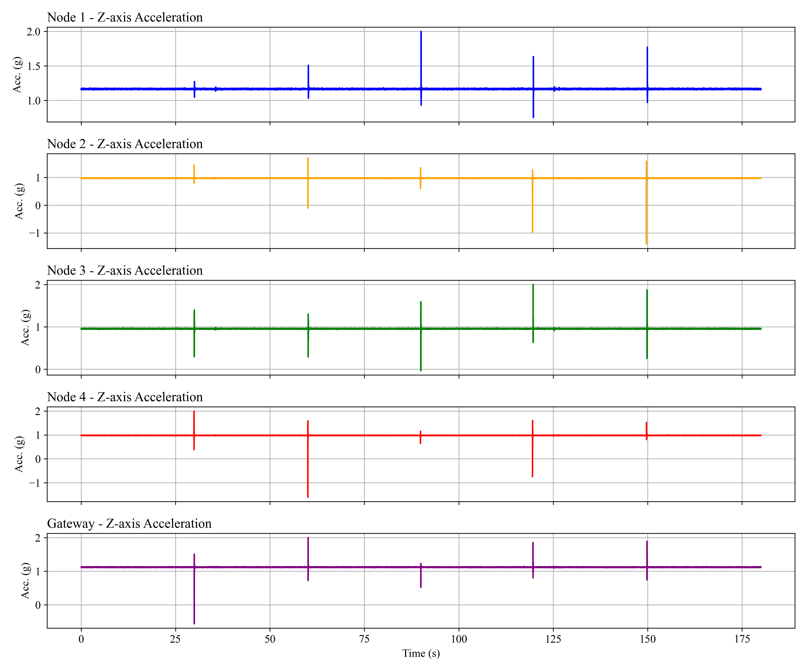
Task: Click the Time (s) x-axis label
Action: (x=421, y=653)
